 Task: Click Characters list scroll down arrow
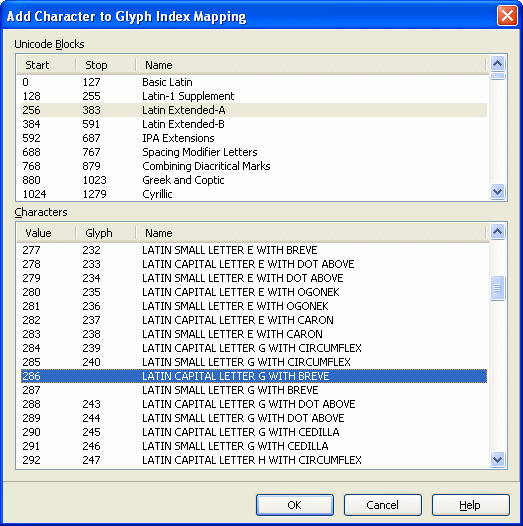pyautogui.click(x=498, y=459)
